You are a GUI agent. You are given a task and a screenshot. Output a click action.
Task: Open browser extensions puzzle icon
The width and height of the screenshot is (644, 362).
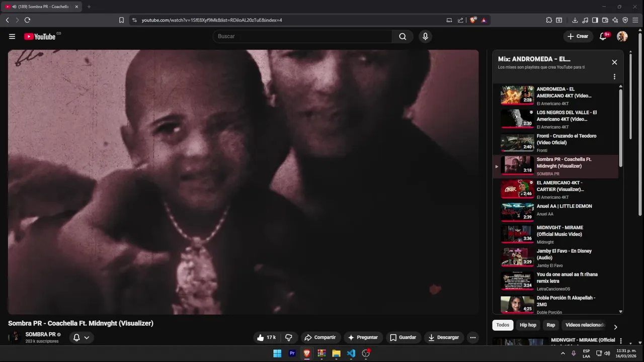pos(549,20)
